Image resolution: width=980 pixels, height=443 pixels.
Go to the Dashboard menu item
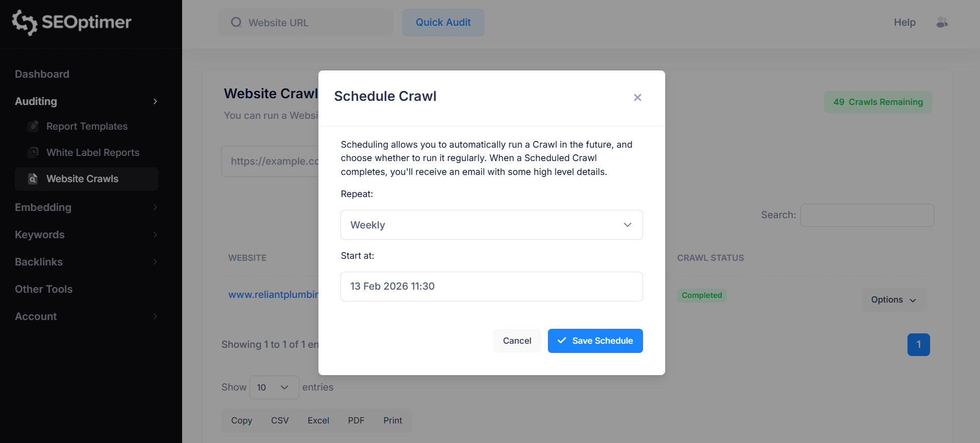point(42,74)
